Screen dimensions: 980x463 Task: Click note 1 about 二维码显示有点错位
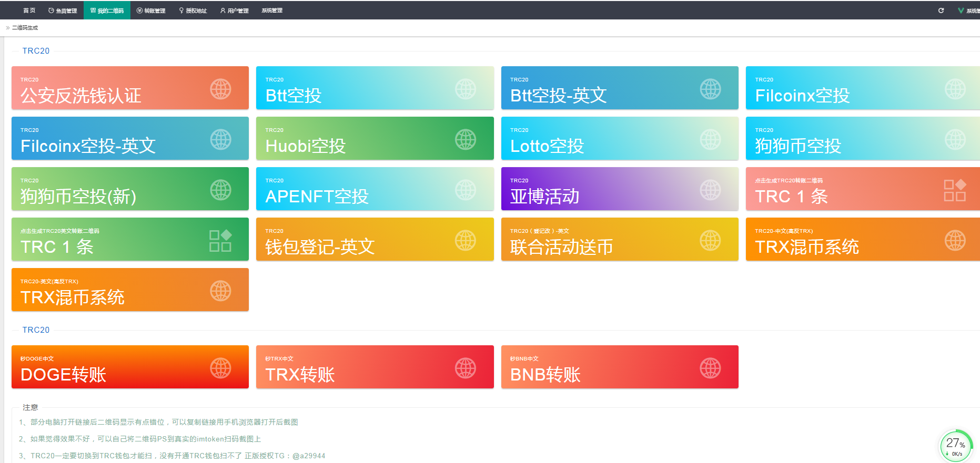pos(158,422)
